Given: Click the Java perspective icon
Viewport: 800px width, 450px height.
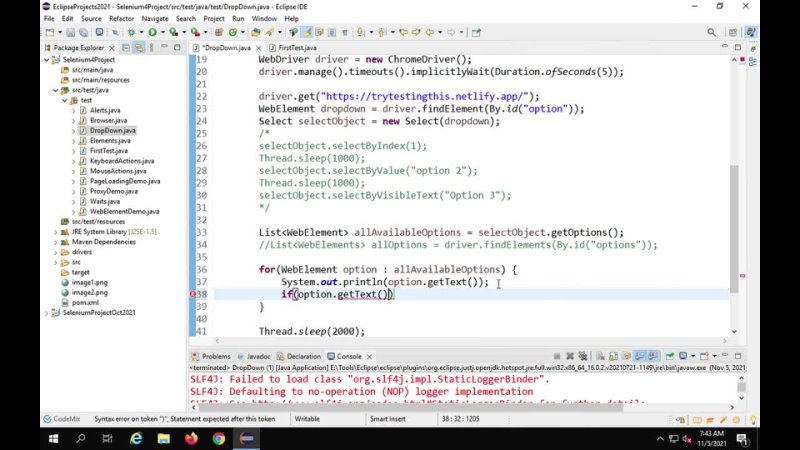Looking at the screenshot, I should pos(751,32).
